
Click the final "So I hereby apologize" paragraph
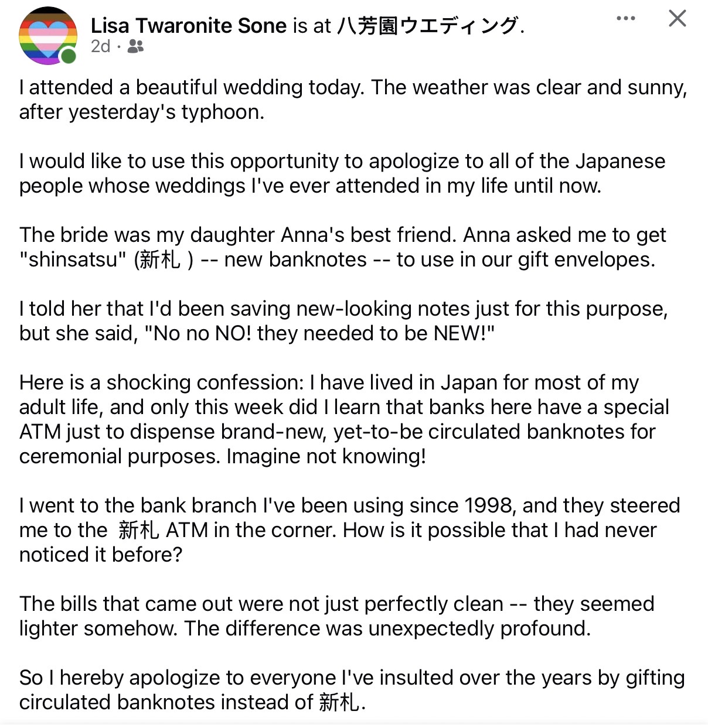pos(352,690)
